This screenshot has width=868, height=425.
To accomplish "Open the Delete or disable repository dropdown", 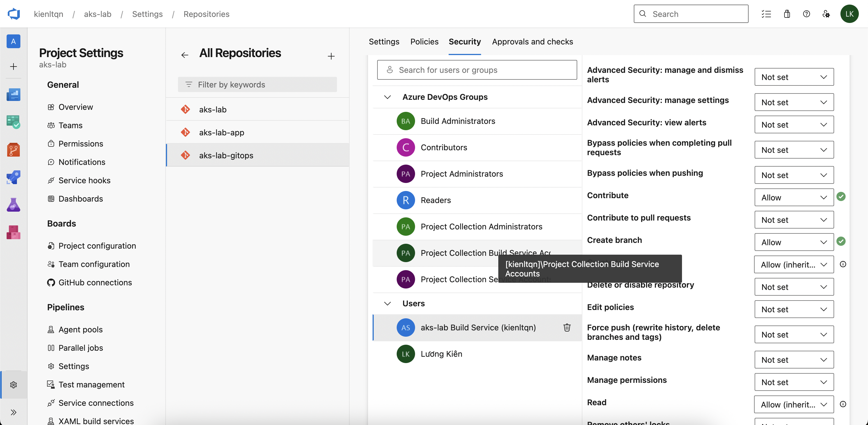I will 794,287.
